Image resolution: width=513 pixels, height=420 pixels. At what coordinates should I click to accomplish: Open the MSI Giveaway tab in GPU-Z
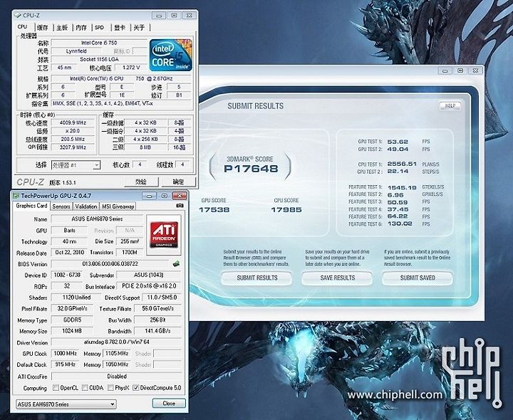118,206
